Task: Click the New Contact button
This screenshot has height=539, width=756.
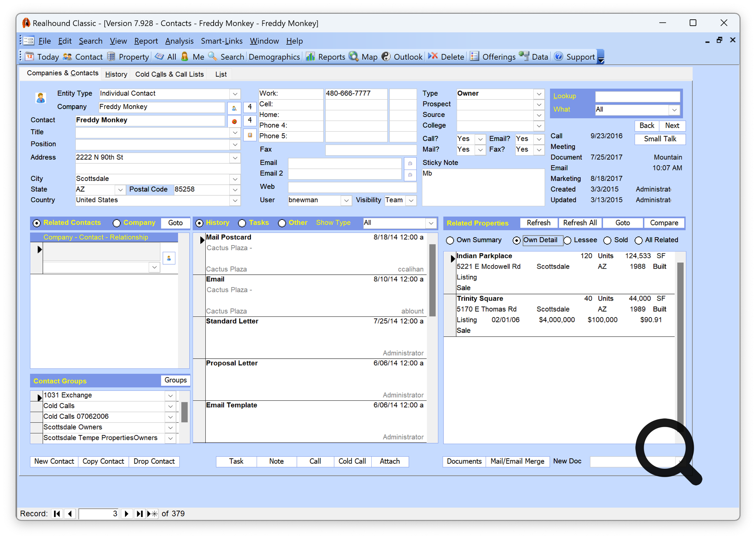Action: pyautogui.click(x=54, y=461)
